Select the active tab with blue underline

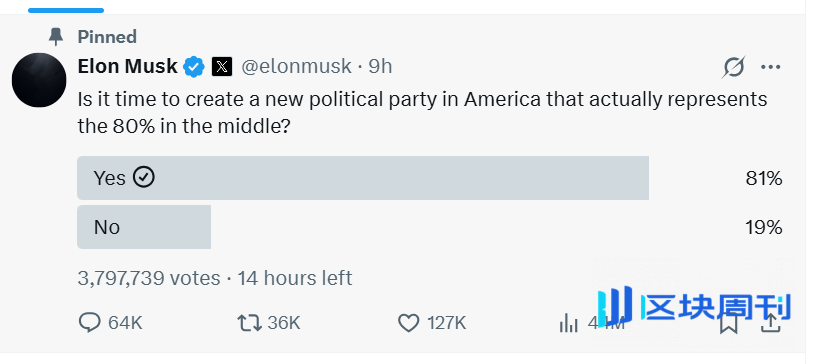pos(66,10)
